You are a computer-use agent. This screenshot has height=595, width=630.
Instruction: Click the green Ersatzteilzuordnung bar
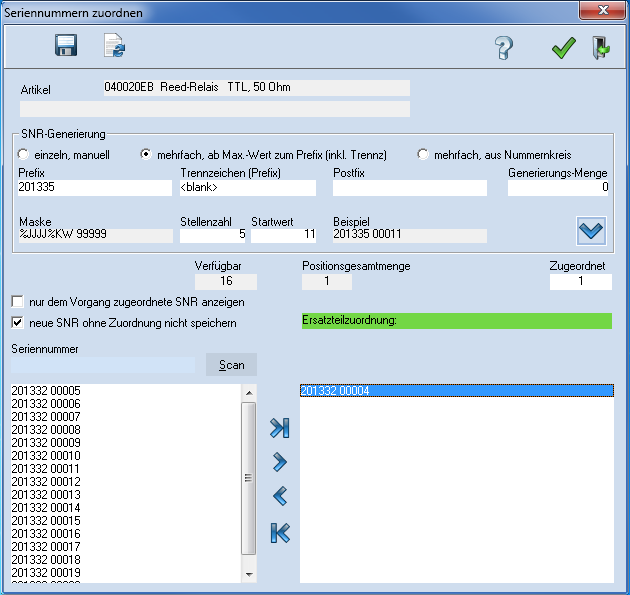coord(456,321)
